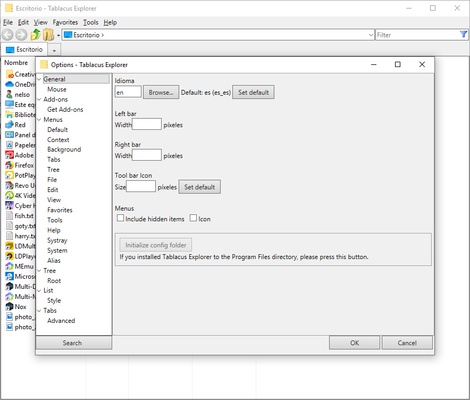The width and height of the screenshot is (470, 400).
Task: Select the Firefox icon in file list
Action: [x=9, y=165]
